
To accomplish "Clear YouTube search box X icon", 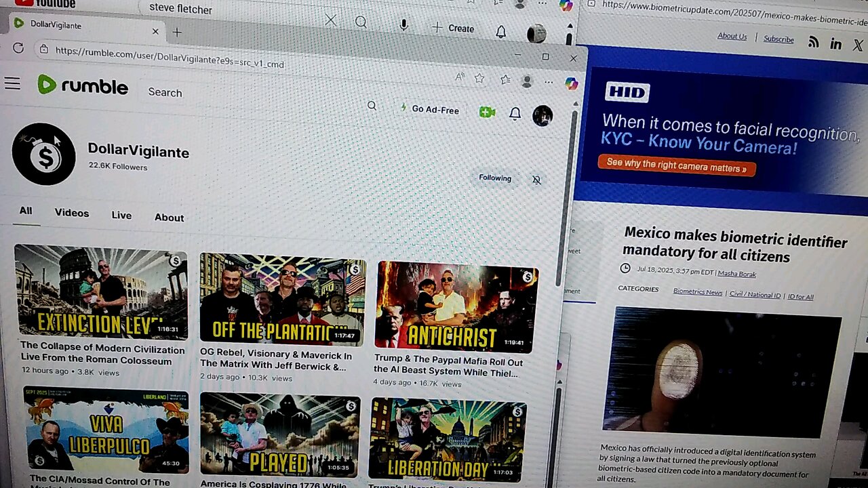I will (330, 20).
